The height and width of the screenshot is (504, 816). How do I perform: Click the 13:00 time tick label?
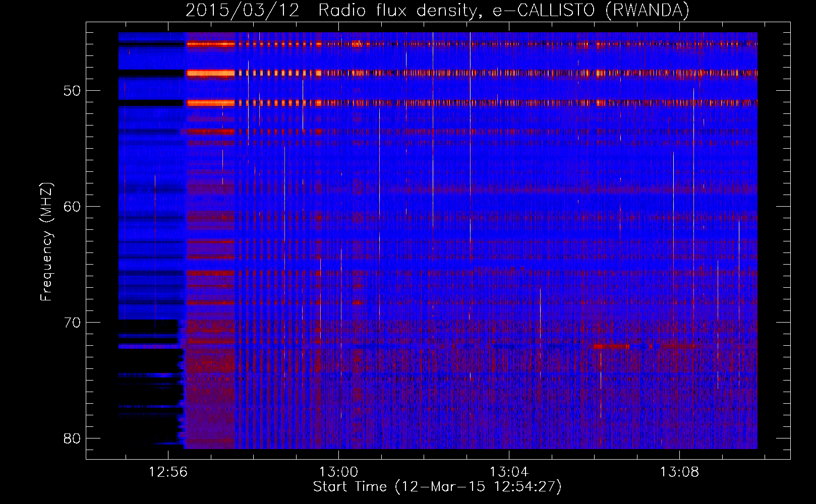click(338, 472)
